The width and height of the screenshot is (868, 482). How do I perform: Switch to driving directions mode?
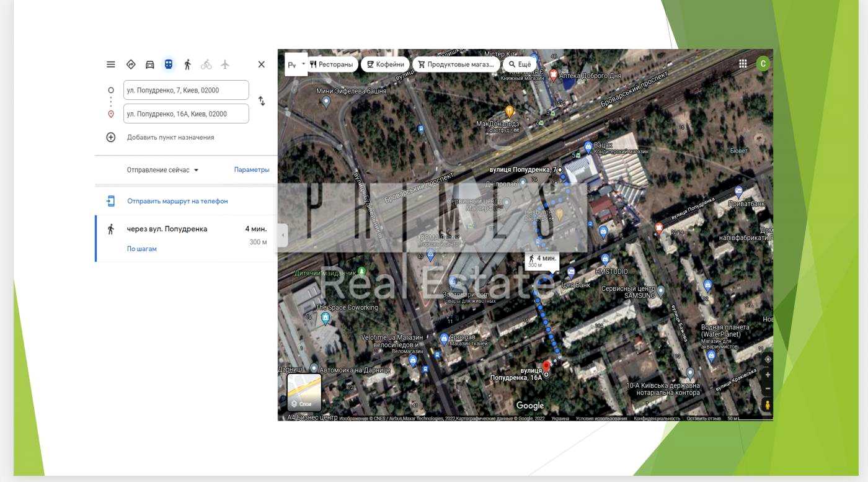point(150,65)
